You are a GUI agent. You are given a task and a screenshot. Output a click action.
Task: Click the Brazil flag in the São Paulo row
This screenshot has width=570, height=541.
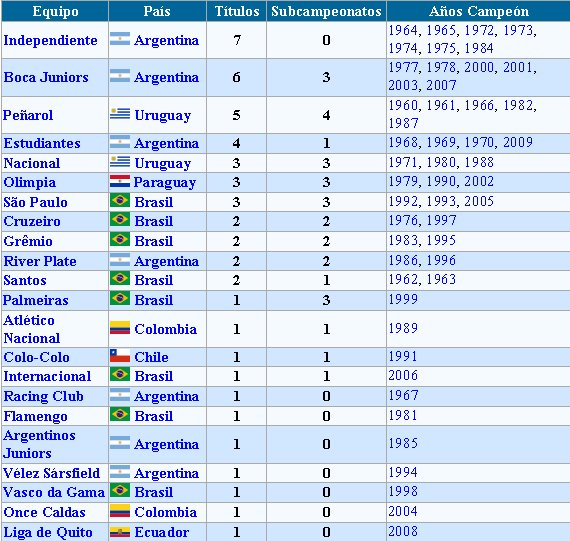tap(120, 200)
